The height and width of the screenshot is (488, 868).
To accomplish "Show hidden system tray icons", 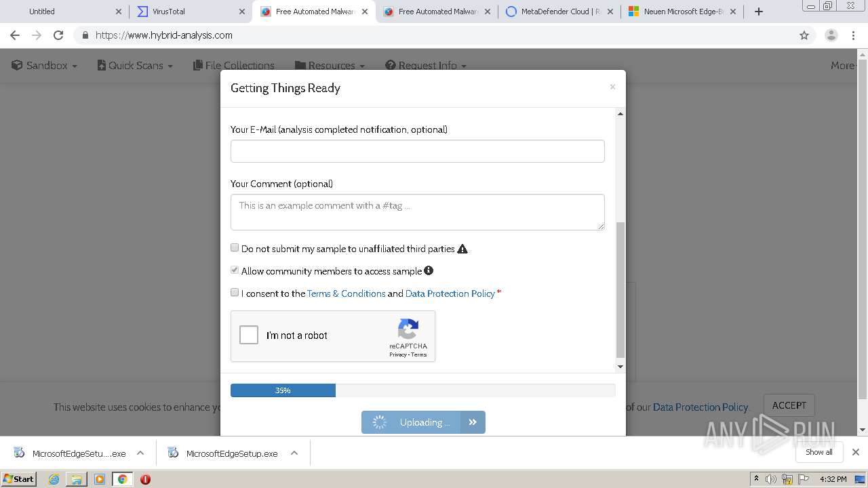I will (756, 479).
